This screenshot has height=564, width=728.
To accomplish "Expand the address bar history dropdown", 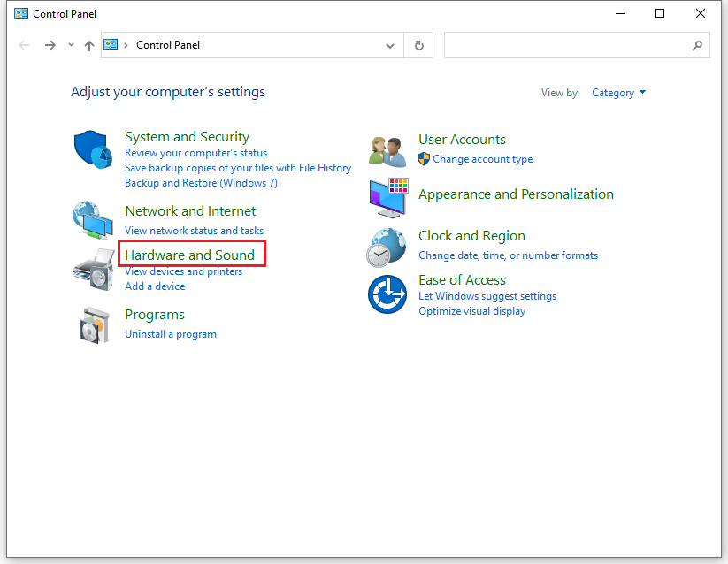I will point(389,44).
